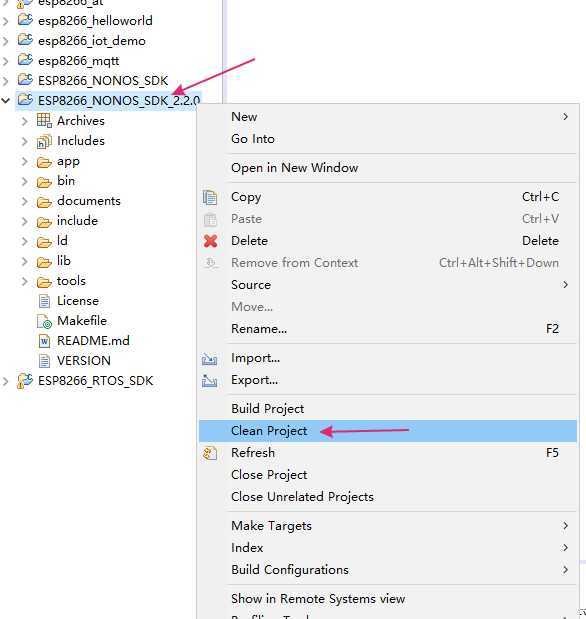Click the Import icon in context menu

tap(209, 358)
